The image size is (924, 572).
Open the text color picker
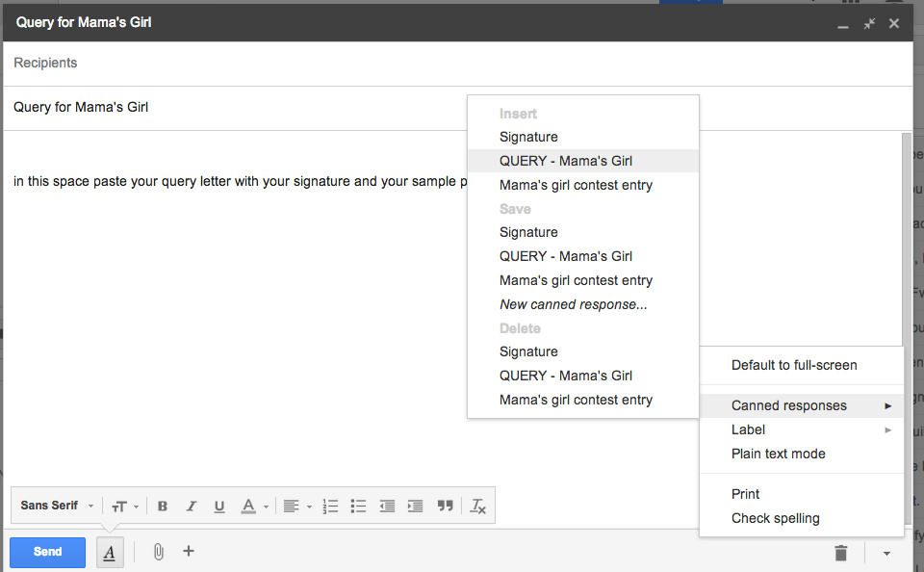[254, 506]
